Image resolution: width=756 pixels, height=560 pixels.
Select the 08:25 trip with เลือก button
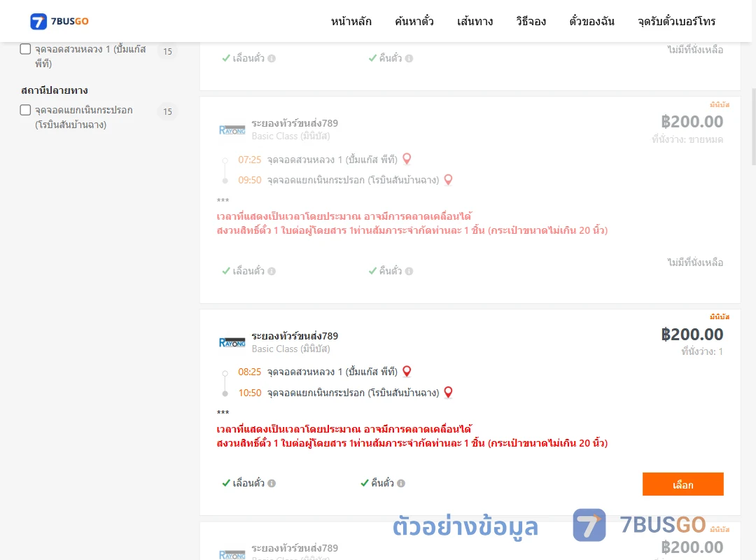(682, 484)
